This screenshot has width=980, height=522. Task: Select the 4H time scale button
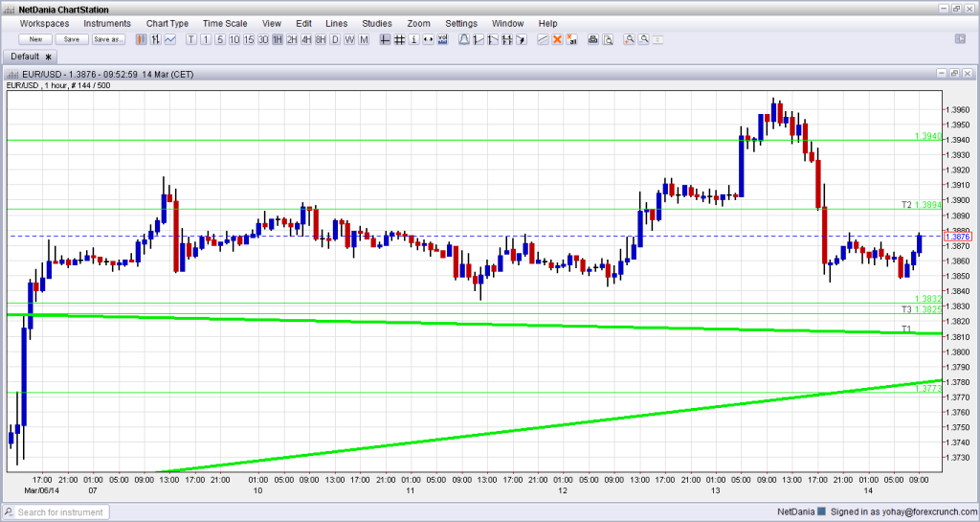[306, 39]
